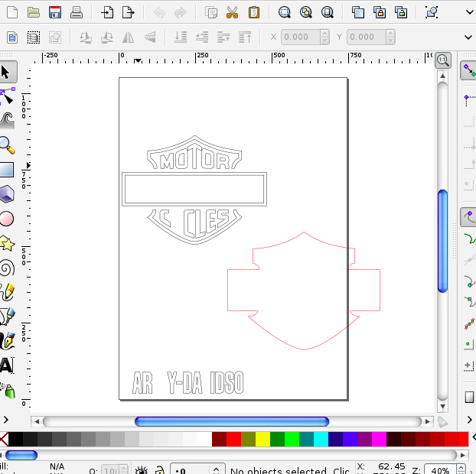This screenshot has height=474, width=476.
Task: Select the Tweak objects wave tool
Action: point(8,120)
